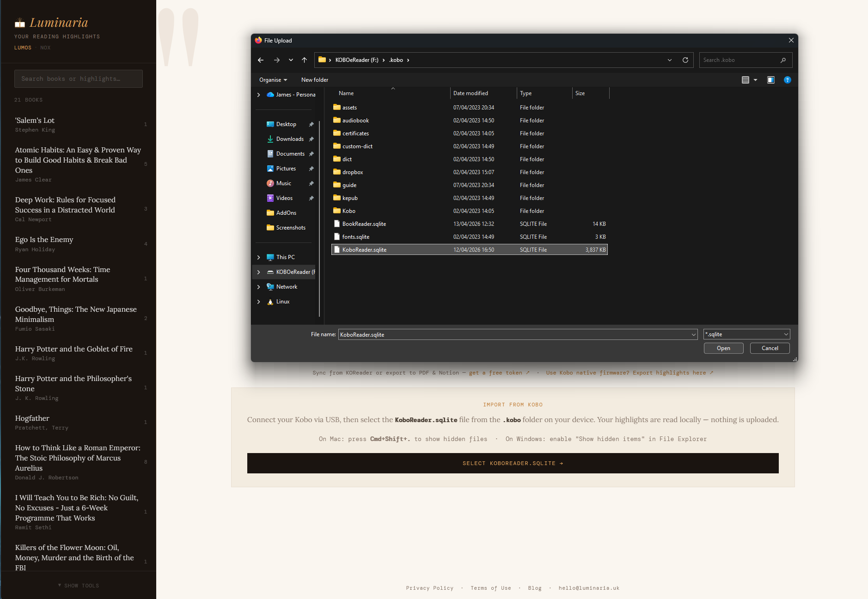Create a New folder

pos(315,80)
